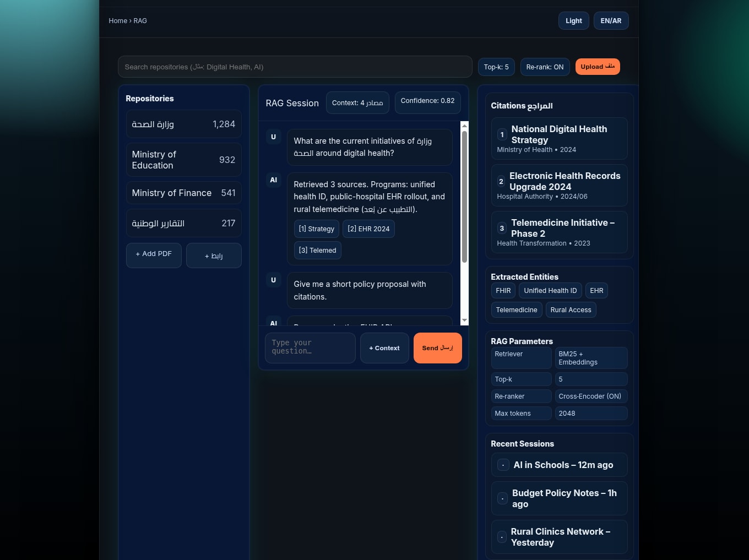This screenshot has width=749, height=560.
Task: Click the dot icon beside Rural Clinics Network session
Action: [x=502, y=537]
